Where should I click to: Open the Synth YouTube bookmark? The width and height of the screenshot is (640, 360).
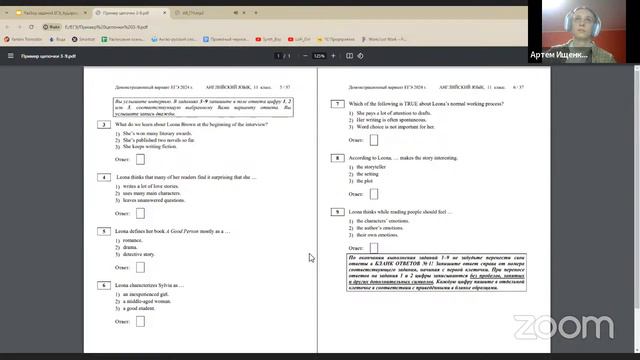(x=268, y=39)
